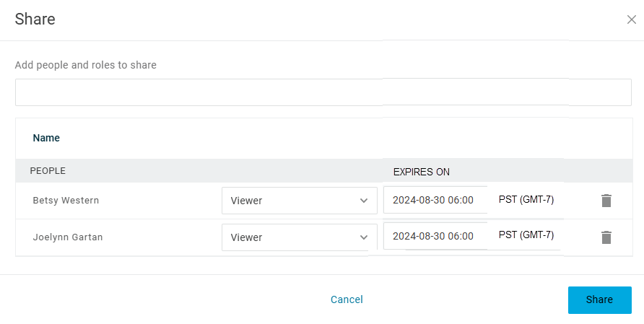This screenshot has width=644, height=324.
Task: Click the Name column header
Action: click(x=46, y=138)
